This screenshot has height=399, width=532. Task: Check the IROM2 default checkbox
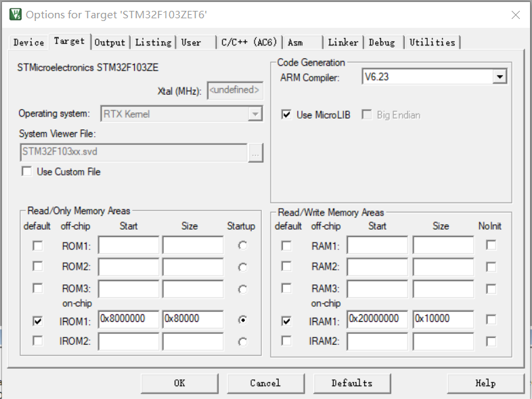point(38,340)
